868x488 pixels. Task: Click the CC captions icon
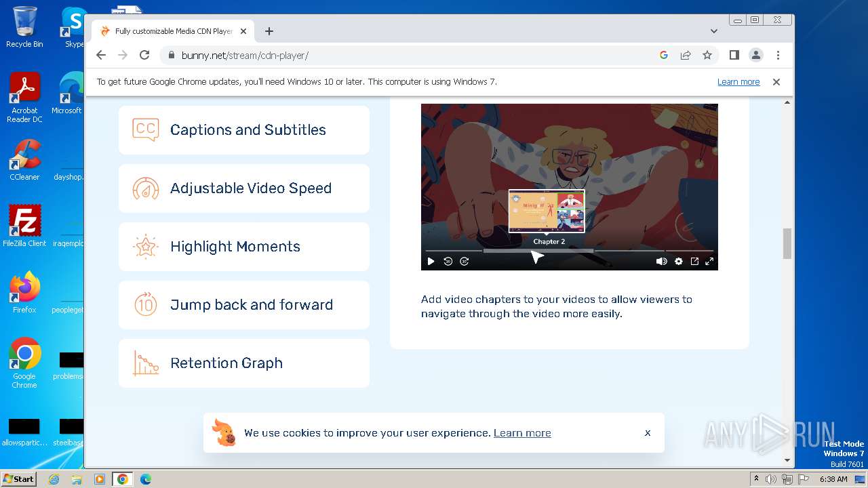146,129
